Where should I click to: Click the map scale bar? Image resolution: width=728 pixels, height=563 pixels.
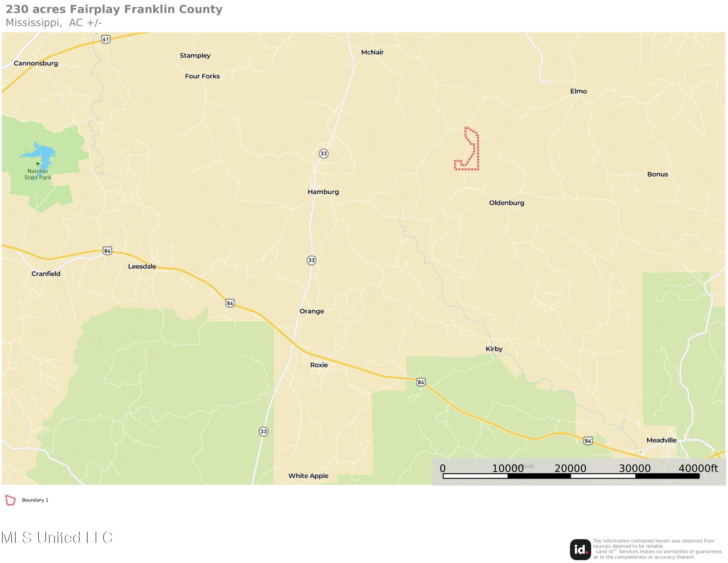tap(571, 476)
